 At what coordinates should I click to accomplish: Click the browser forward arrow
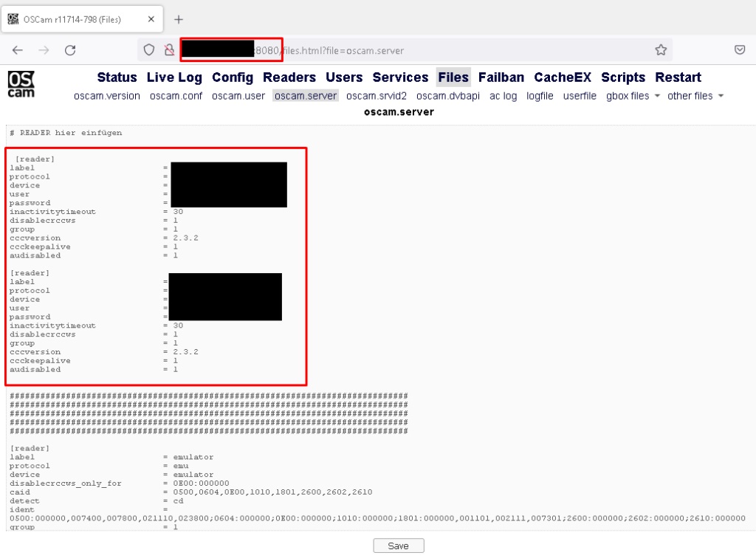click(44, 50)
